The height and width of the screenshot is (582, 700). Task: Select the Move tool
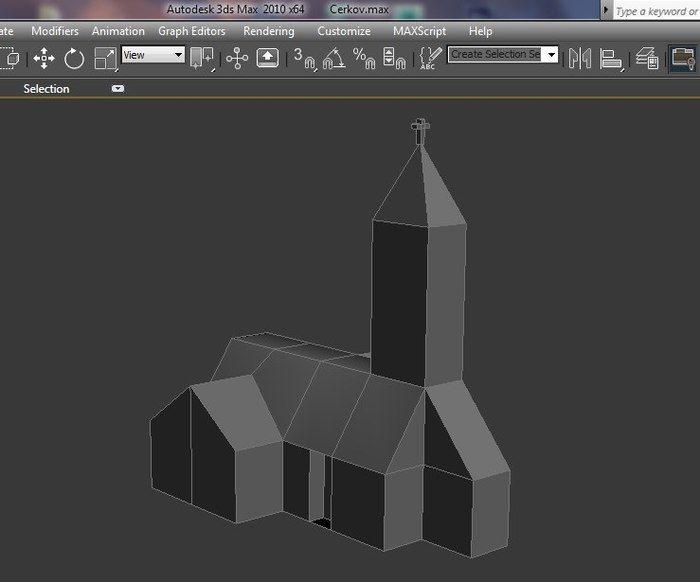tap(44, 59)
